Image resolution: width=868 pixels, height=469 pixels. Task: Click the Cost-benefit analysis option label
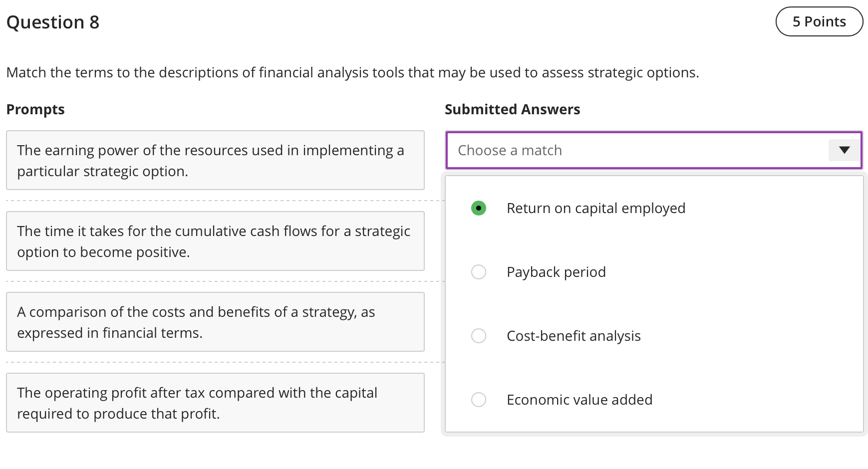pyautogui.click(x=574, y=336)
